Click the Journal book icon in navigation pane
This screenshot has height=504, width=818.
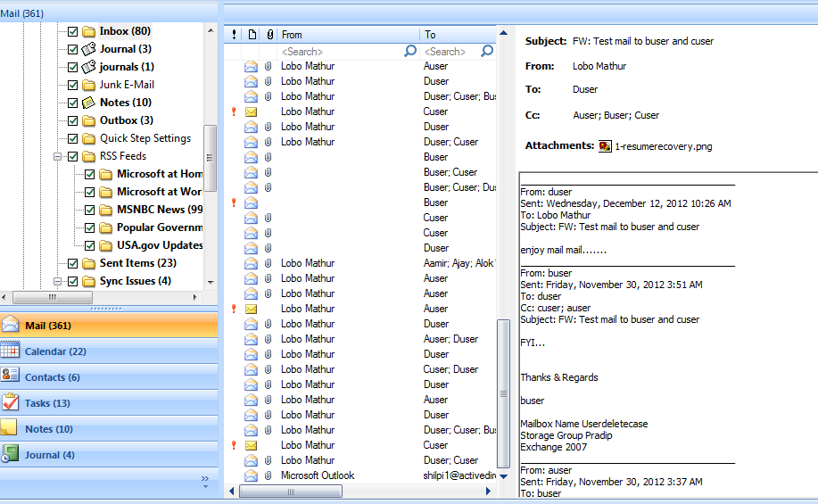click(x=10, y=454)
